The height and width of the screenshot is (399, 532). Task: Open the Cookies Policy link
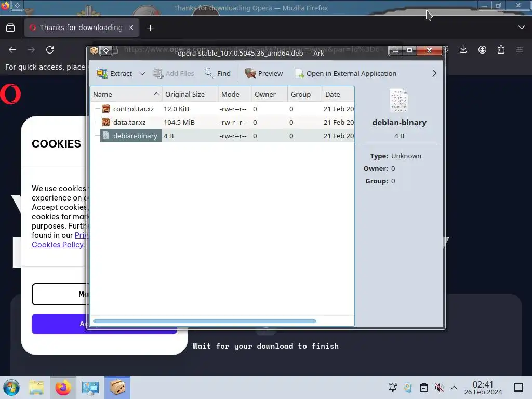58,245
